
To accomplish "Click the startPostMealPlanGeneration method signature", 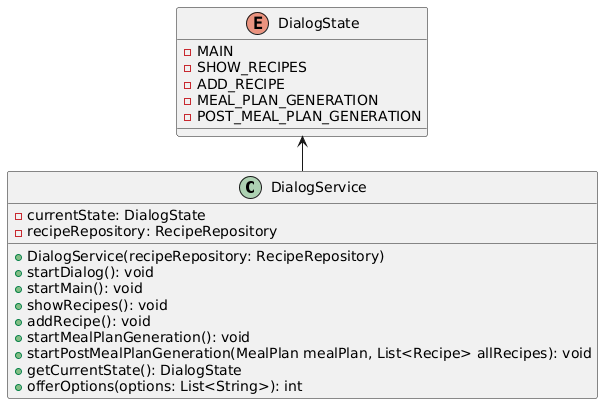I will click(x=309, y=353).
